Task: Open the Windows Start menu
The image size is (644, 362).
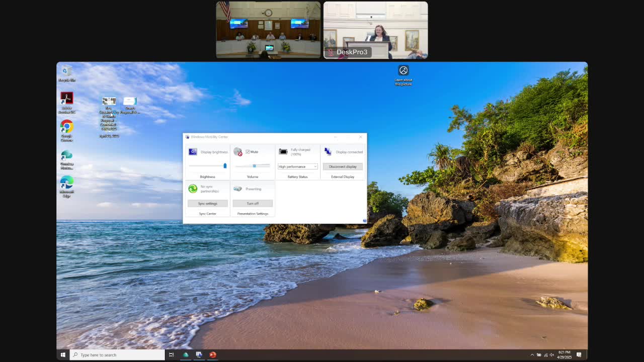Action: pos(63,355)
